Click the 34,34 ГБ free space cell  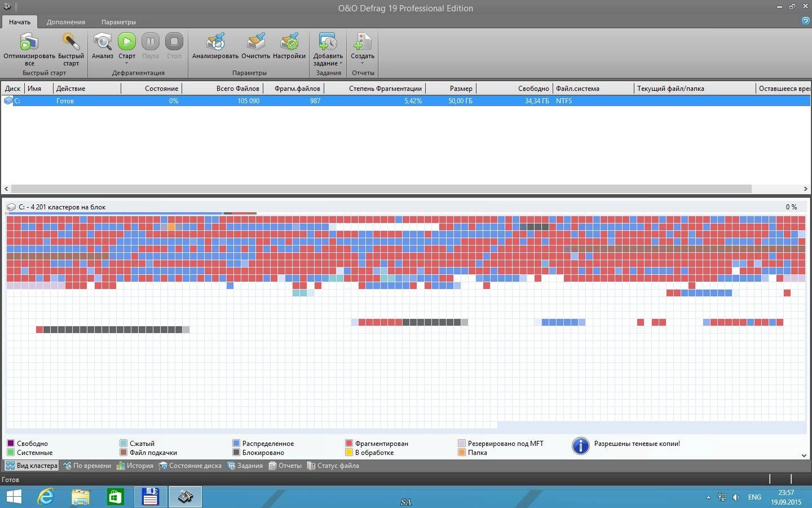(x=537, y=101)
